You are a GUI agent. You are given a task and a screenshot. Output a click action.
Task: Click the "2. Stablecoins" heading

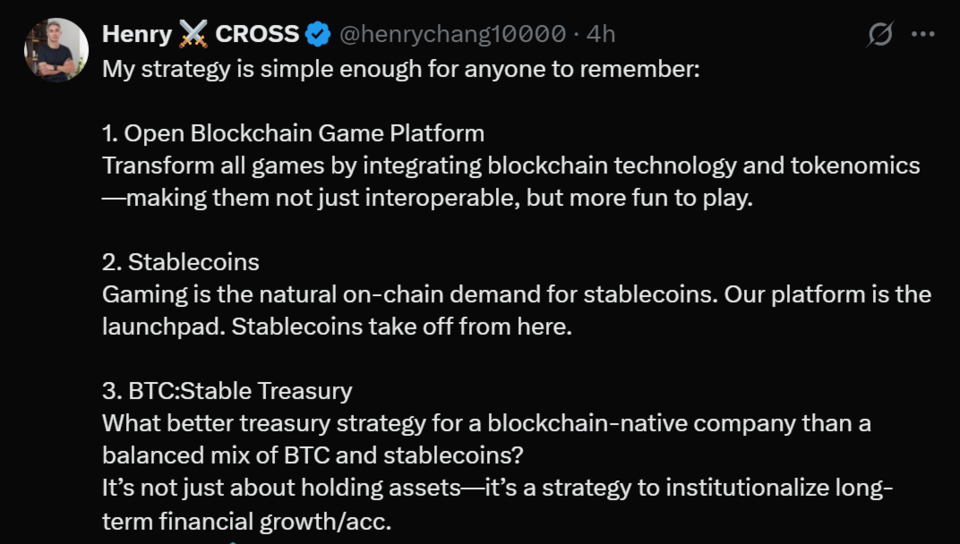click(180, 262)
